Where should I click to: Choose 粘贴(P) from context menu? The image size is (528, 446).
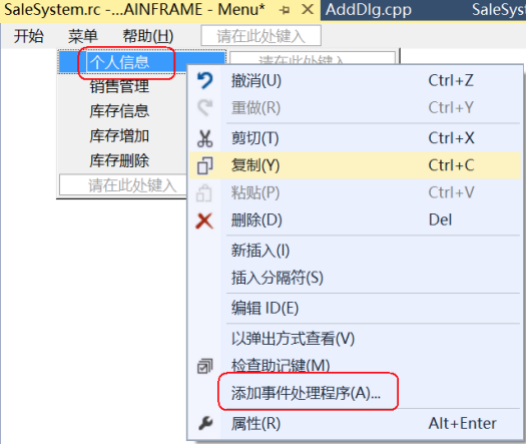click(355, 193)
